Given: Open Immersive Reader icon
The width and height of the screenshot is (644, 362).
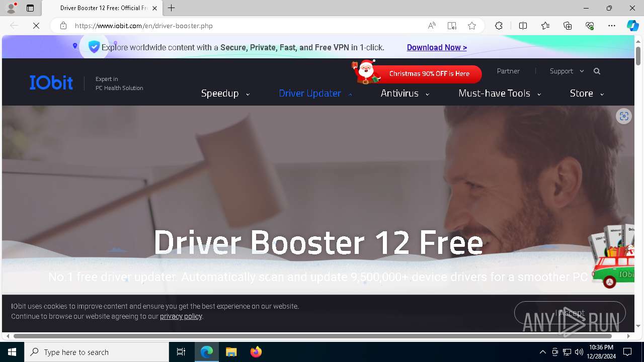Looking at the screenshot, I should click(452, 26).
